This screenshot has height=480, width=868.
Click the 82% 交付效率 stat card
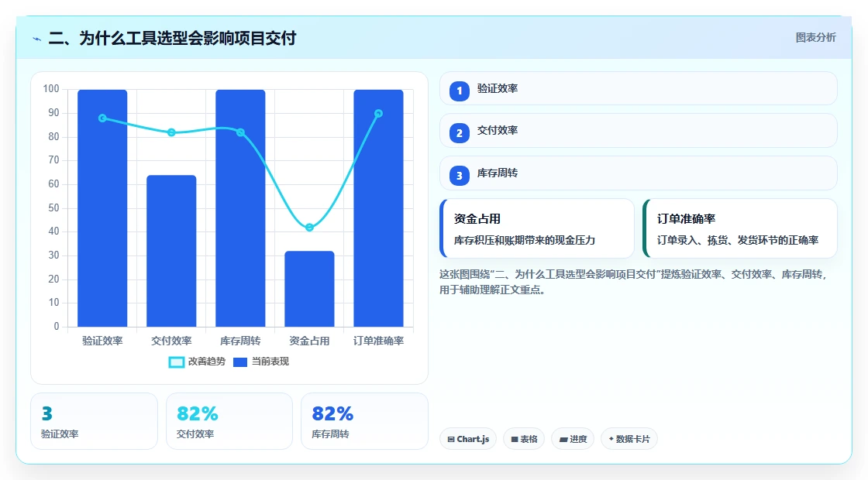229,421
